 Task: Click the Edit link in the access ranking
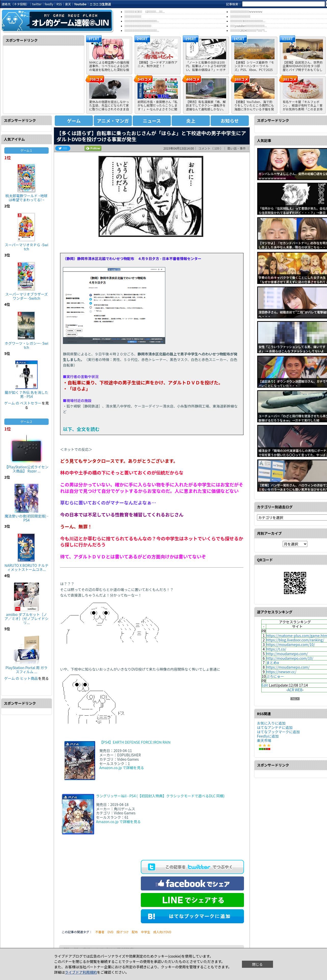coord(265,685)
